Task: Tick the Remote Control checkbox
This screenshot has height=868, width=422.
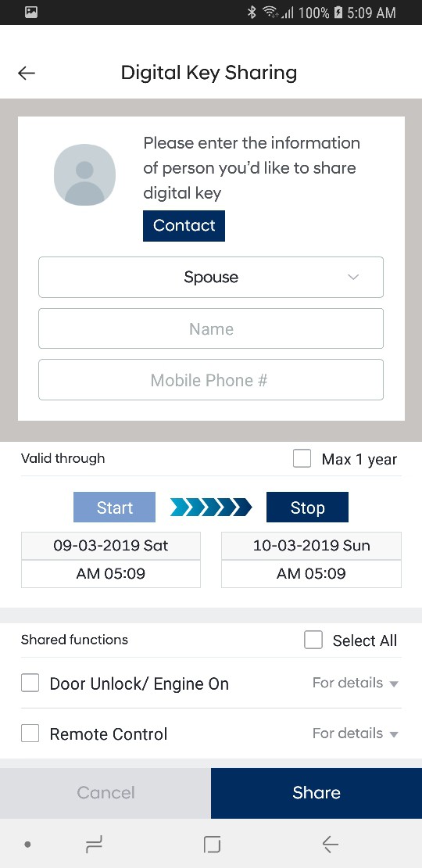Action: click(x=30, y=733)
